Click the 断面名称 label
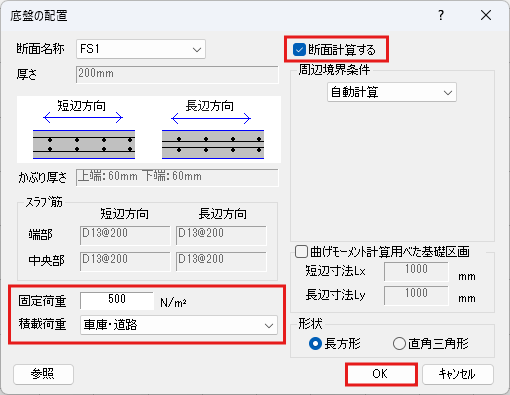Viewport: 510px width, 395px height. point(40,49)
